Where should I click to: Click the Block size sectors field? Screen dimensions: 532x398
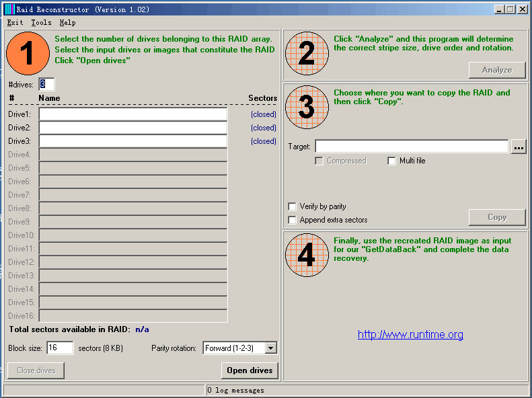coord(60,348)
